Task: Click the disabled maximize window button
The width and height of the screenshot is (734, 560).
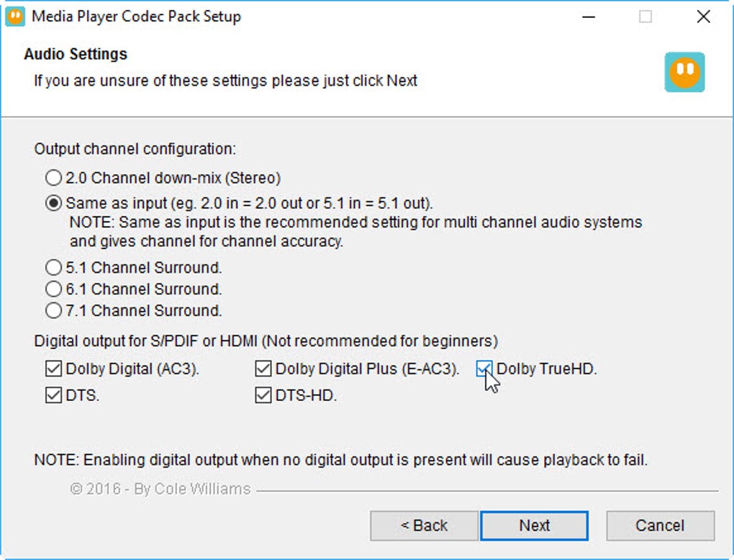Action: click(645, 17)
